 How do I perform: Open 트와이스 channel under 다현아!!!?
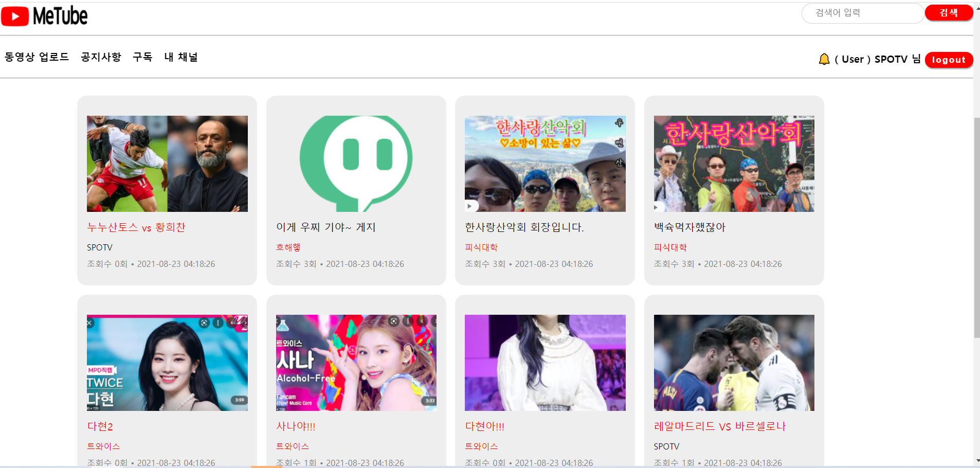coord(481,446)
